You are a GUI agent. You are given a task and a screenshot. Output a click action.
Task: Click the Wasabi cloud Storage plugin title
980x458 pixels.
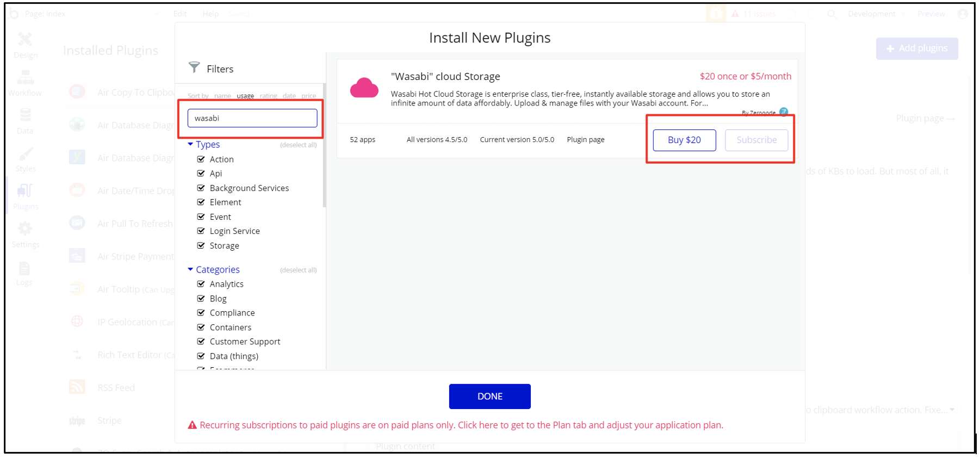click(x=445, y=77)
